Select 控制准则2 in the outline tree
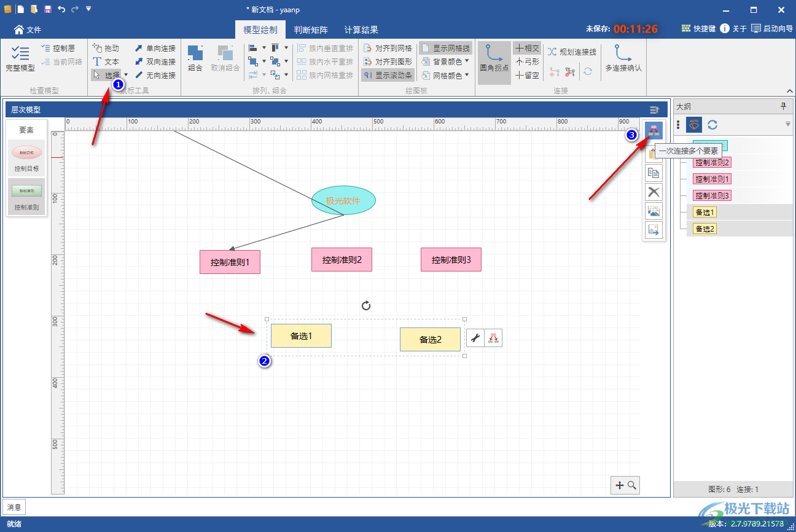Screen dimensions: 796x532 712,163
